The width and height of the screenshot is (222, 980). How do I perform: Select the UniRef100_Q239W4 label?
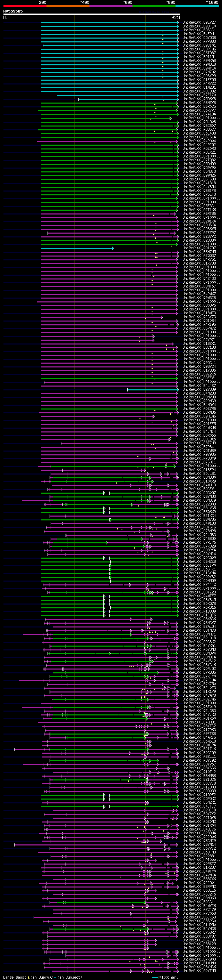click(x=199, y=834)
